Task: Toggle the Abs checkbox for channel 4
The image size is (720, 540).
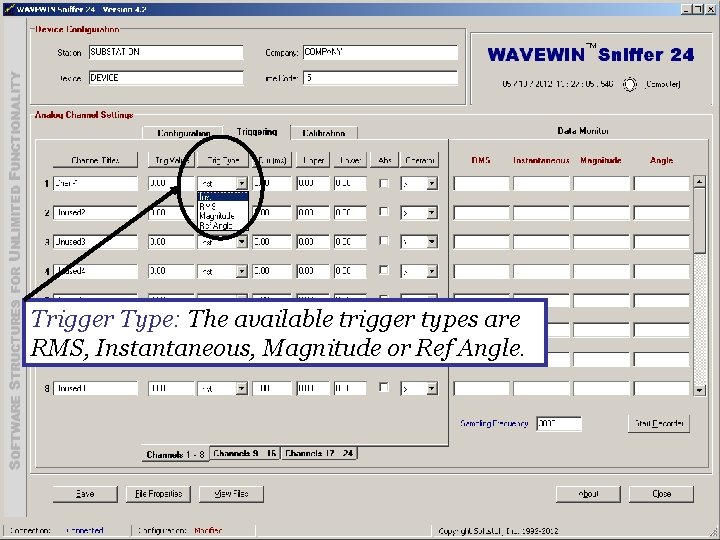Action: [x=383, y=270]
